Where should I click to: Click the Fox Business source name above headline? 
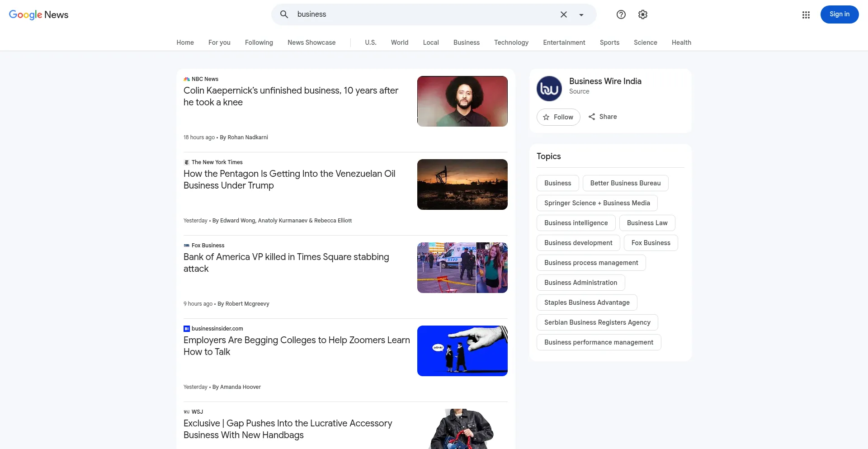[x=208, y=246]
